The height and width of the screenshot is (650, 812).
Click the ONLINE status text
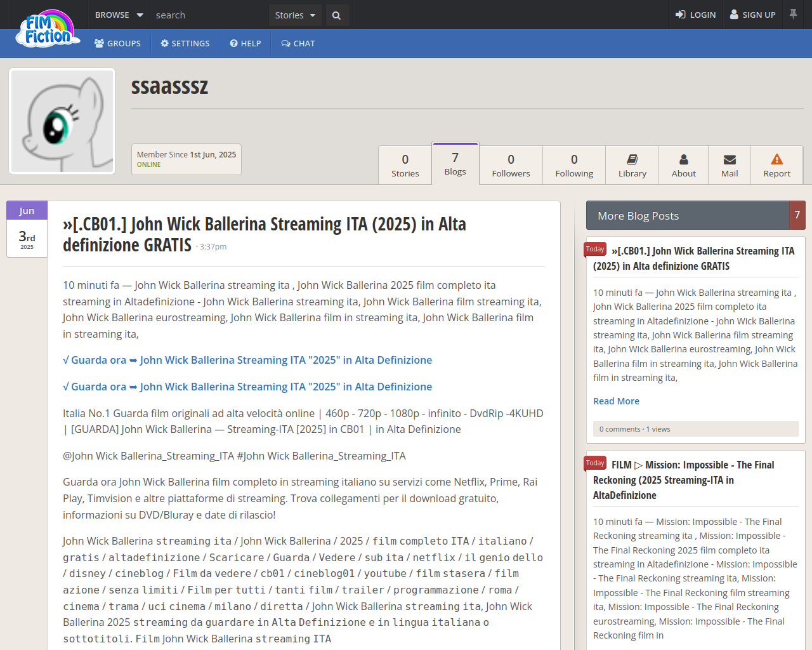(x=149, y=164)
